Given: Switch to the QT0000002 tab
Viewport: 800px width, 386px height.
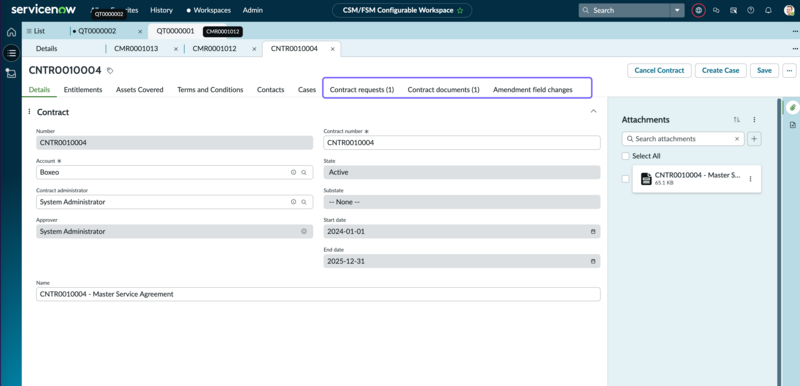Looking at the screenshot, I should point(97,31).
